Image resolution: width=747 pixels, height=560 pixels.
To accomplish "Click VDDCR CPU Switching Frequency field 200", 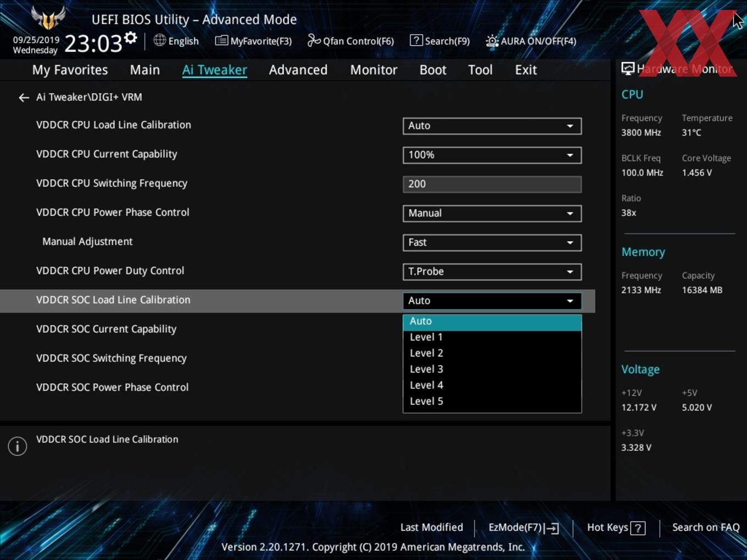I will pyautogui.click(x=492, y=184).
